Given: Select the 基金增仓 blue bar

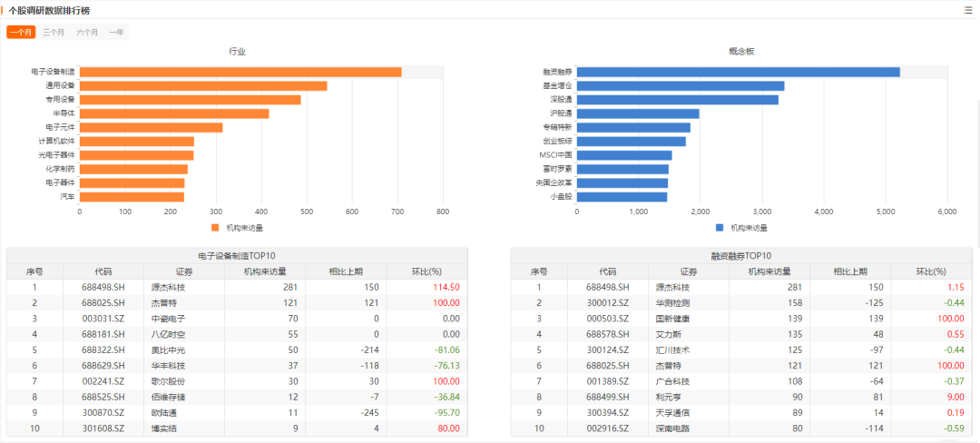Looking at the screenshot, I should click(681, 85).
